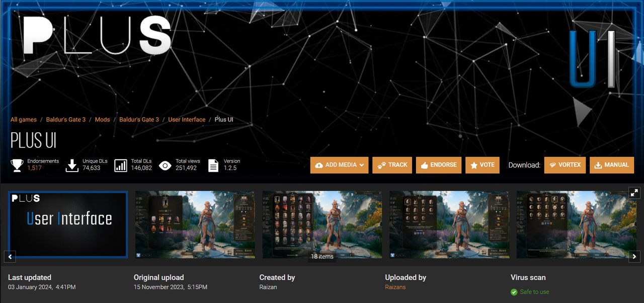Open Mods breadcrumb link

[102, 120]
